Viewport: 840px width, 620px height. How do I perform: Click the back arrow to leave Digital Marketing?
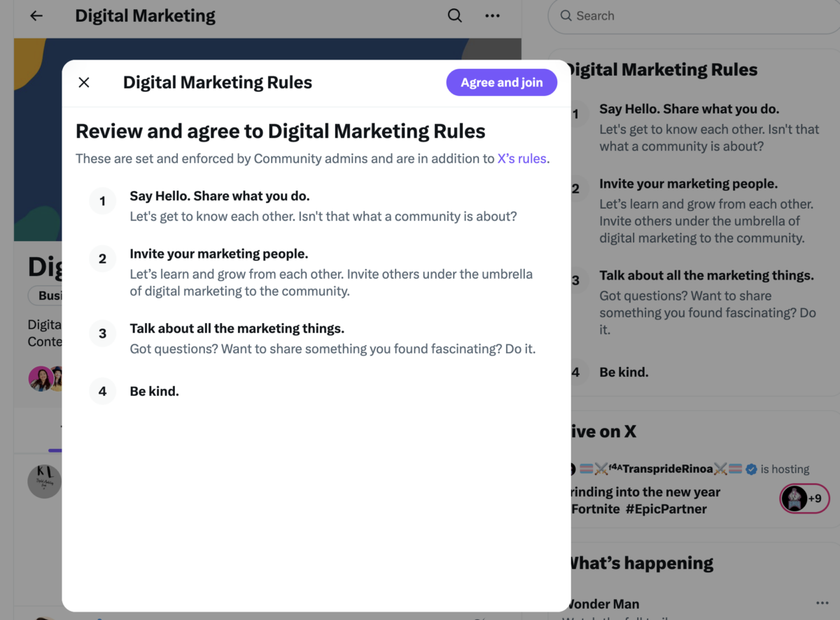pyautogui.click(x=36, y=15)
